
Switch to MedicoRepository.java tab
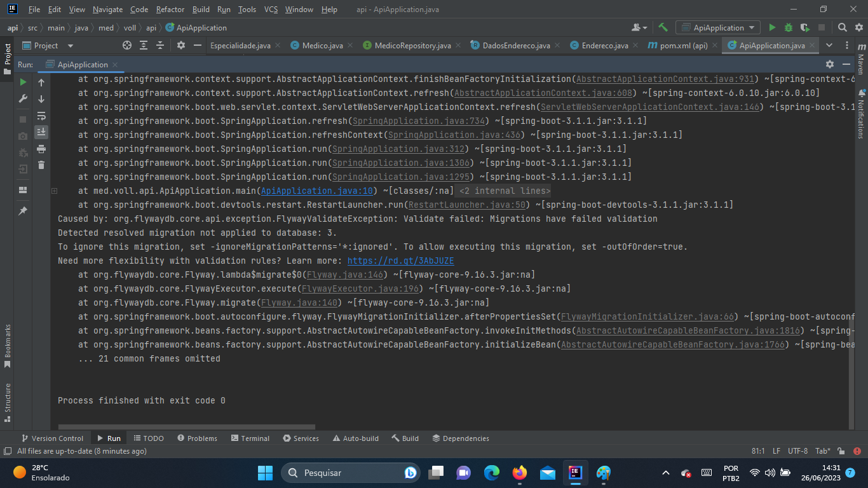coord(412,45)
